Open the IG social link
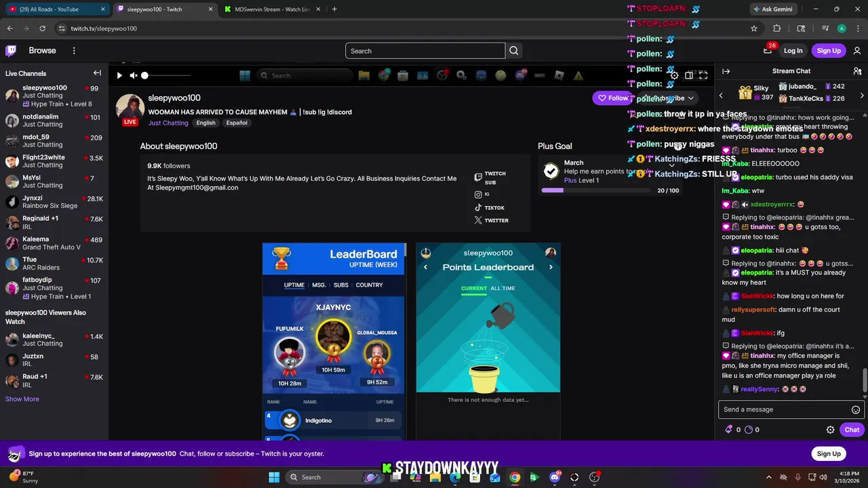Viewport: 868px width, 488px height. tap(482, 195)
